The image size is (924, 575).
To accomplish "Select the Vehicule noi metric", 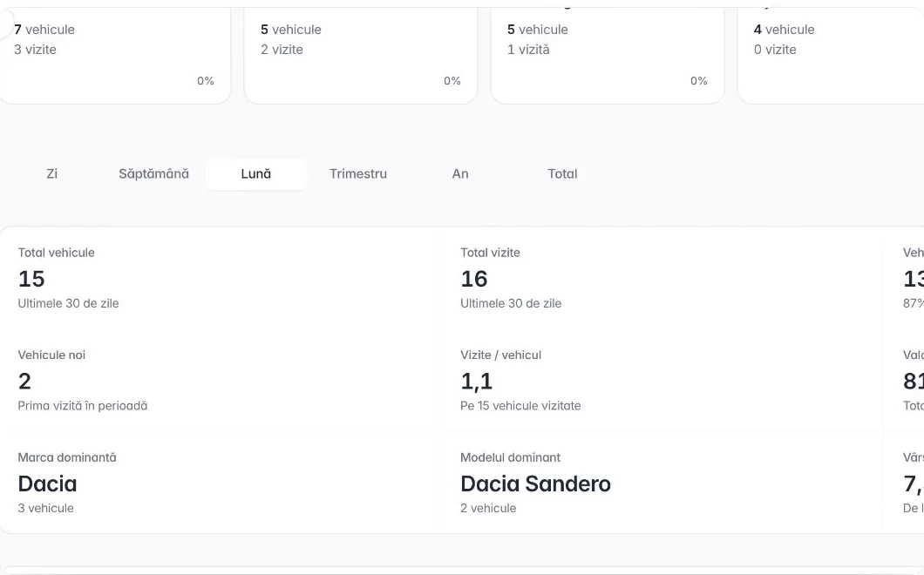I will (221, 381).
